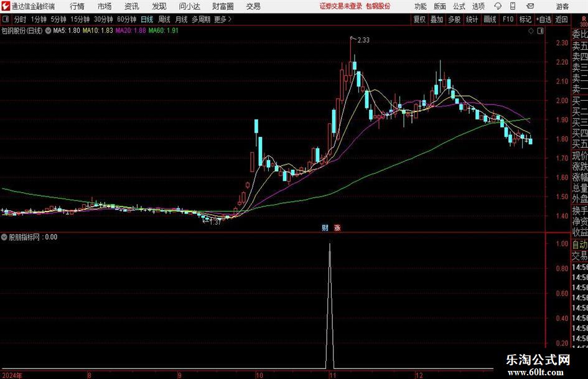Click the 2.33 high price label
588x379 pixels.
point(363,40)
